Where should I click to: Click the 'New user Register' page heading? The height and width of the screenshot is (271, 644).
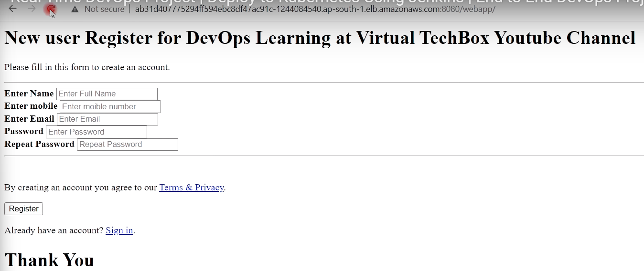pyautogui.click(x=320, y=38)
